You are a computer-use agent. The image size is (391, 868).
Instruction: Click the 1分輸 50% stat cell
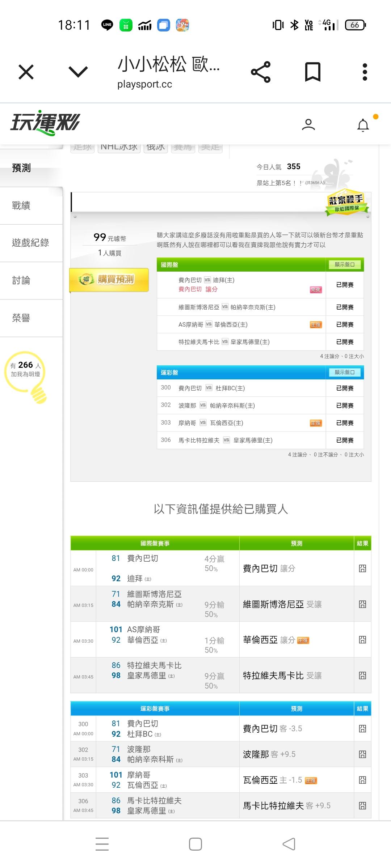click(214, 645)
